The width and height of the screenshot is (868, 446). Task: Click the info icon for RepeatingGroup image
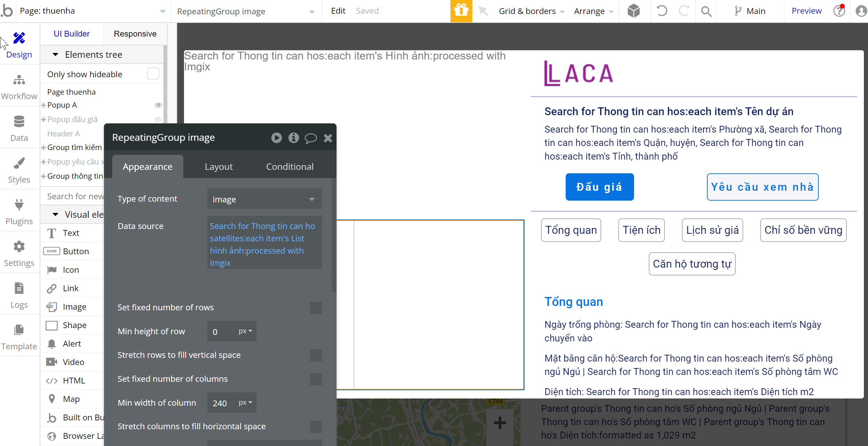293,138
